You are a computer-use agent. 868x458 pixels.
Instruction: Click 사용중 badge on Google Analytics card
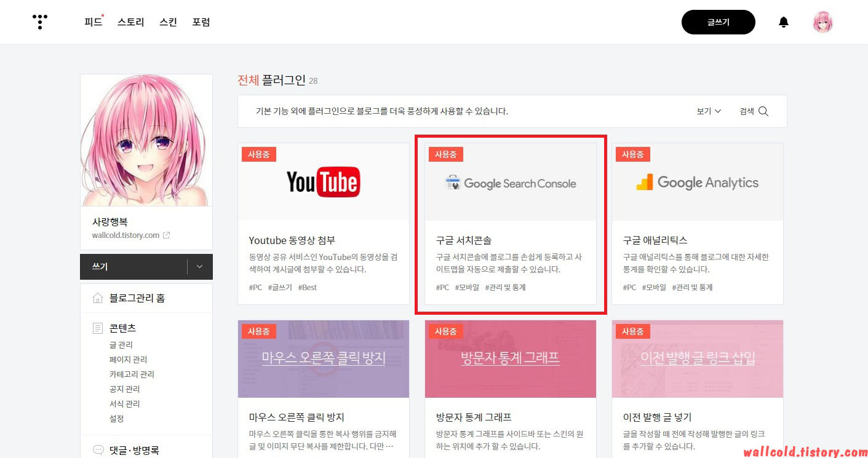tap(633, 154)
